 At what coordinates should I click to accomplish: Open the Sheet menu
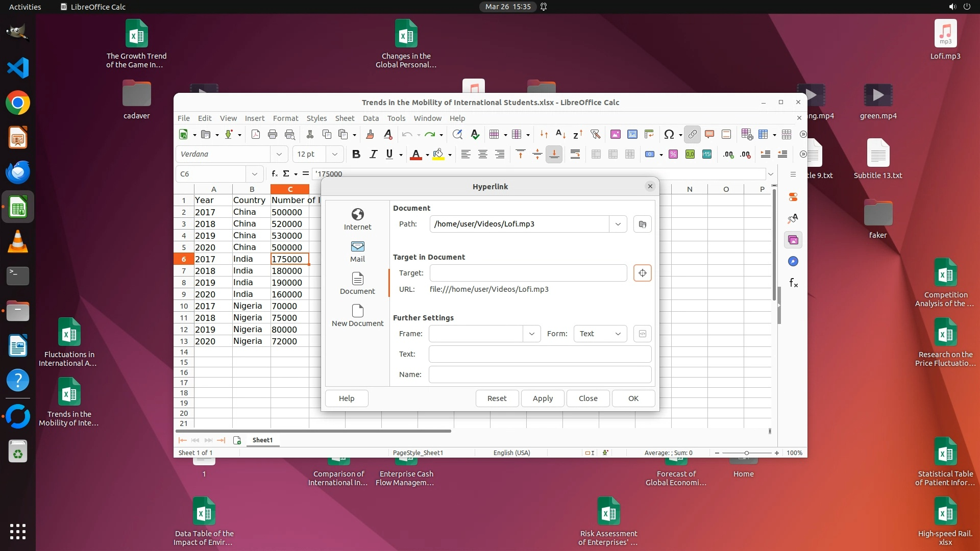click(345, 118)
